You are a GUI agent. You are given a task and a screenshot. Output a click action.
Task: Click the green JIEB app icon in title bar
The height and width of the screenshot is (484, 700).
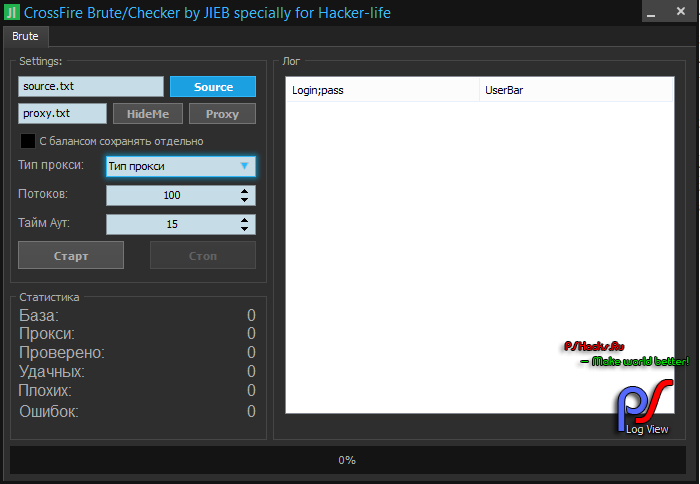[x=12, y=12]
